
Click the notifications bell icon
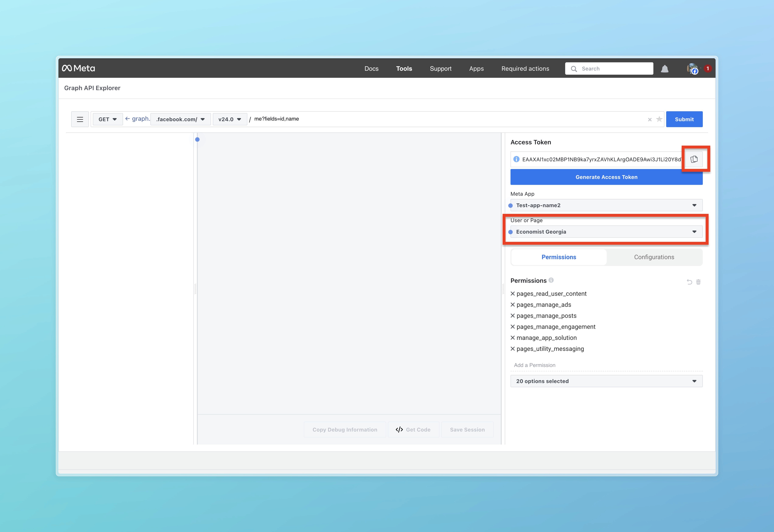(665, 69)
